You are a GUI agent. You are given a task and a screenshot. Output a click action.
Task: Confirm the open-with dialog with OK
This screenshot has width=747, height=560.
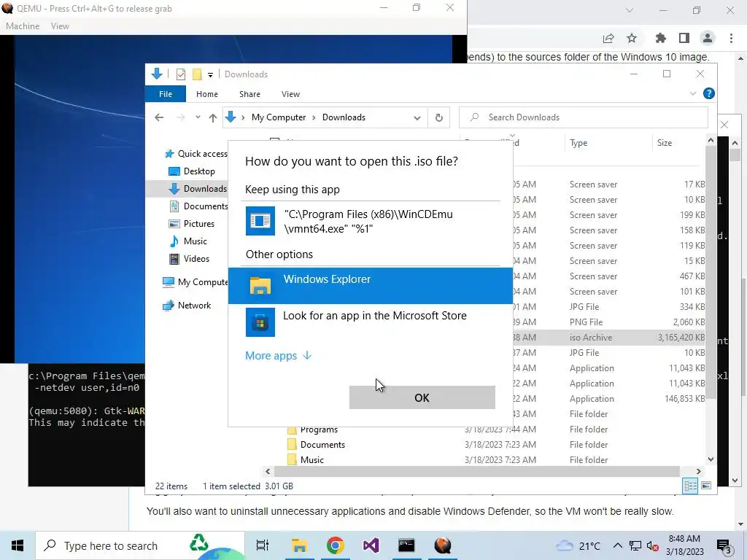422,397
